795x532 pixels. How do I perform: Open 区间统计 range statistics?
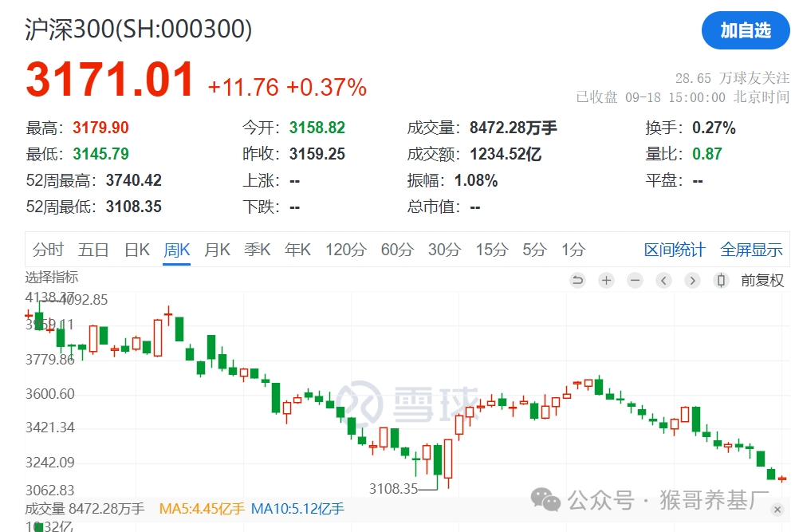coord(675,250)
